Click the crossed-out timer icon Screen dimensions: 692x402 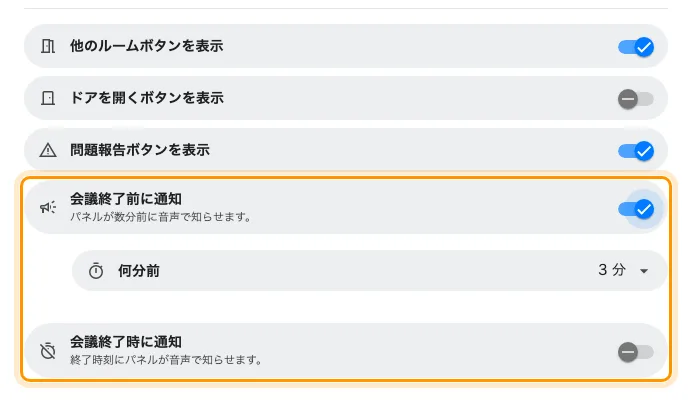click(48, 351)
